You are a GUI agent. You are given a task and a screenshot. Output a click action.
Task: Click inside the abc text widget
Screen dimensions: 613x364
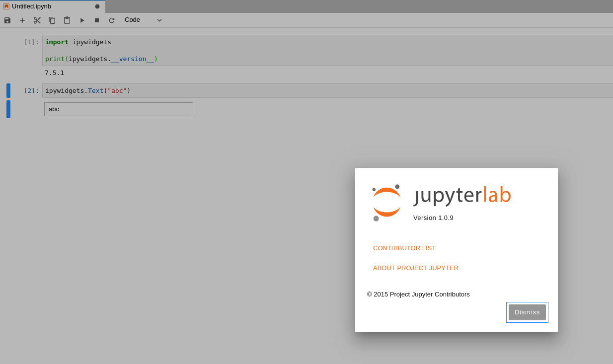118,109
